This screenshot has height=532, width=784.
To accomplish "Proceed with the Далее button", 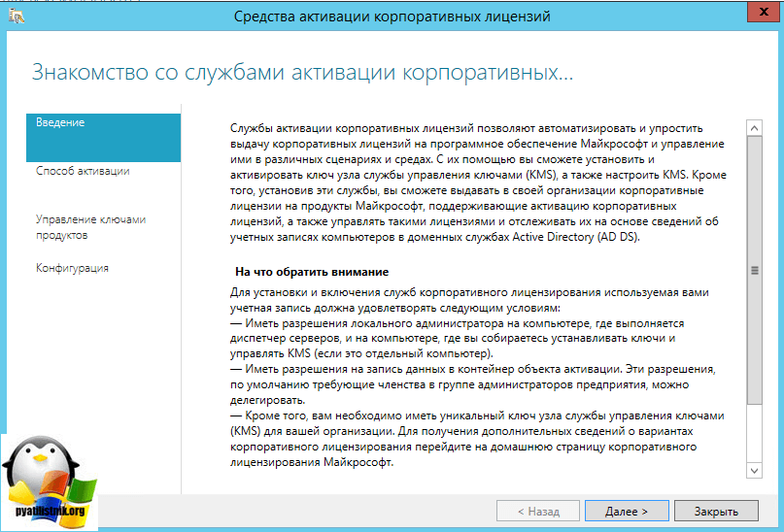I will 627,511.
